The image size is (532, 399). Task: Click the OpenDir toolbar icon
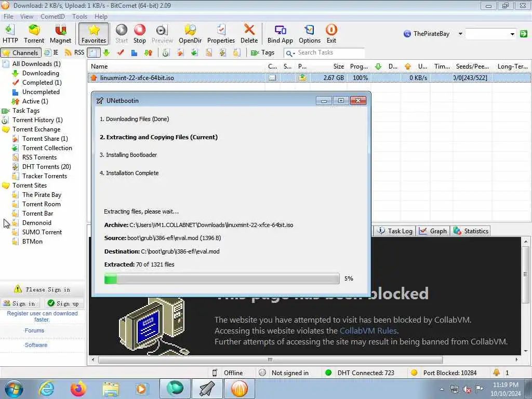tap(190, 34)
